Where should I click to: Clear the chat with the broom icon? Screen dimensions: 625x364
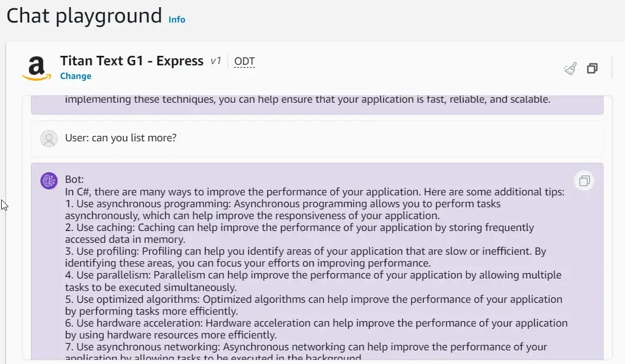coord(570,68)
